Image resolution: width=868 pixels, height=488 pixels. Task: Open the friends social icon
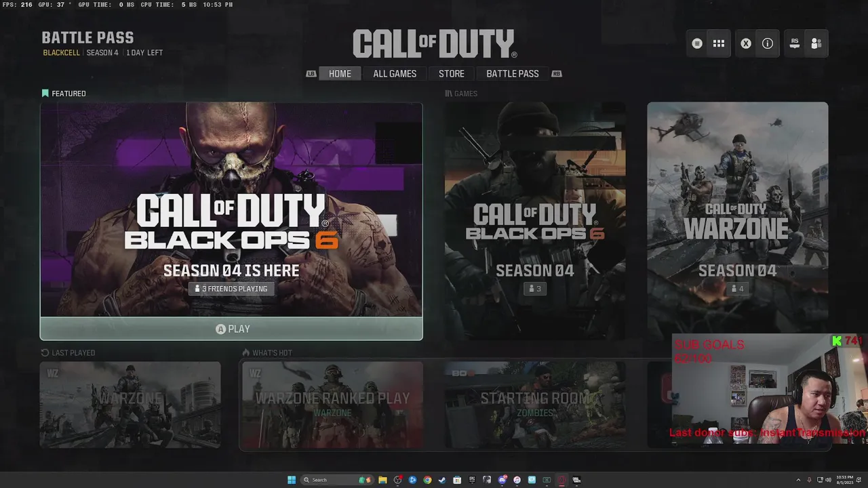point(816,43)
